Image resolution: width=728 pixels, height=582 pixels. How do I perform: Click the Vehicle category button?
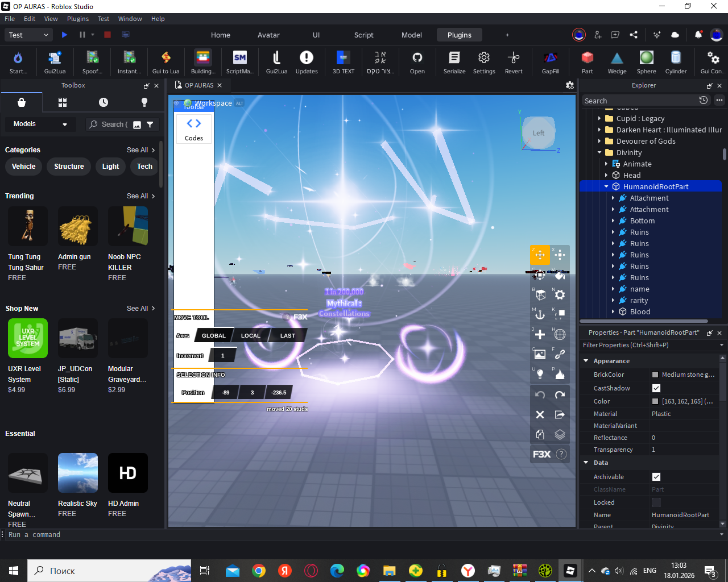coord(24,167)
